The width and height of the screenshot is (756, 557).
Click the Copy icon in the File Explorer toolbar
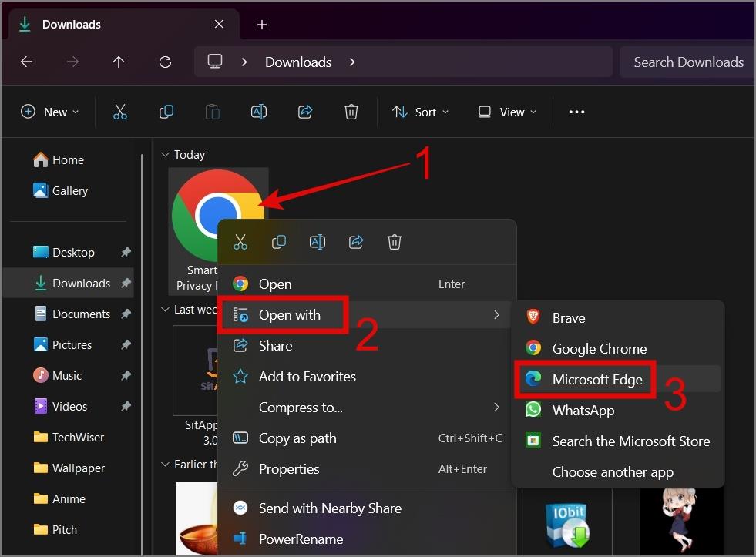[166, 112]
